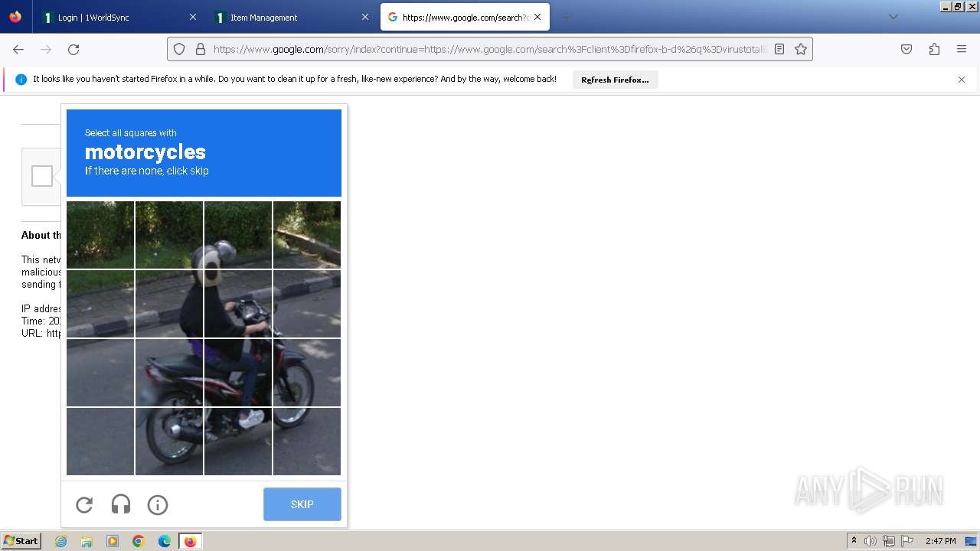Image resolution: width=980 pixels, height=551 pixels.
Task: Launch Microsoft Edge from taskbar
Action: tap(165, 541)
